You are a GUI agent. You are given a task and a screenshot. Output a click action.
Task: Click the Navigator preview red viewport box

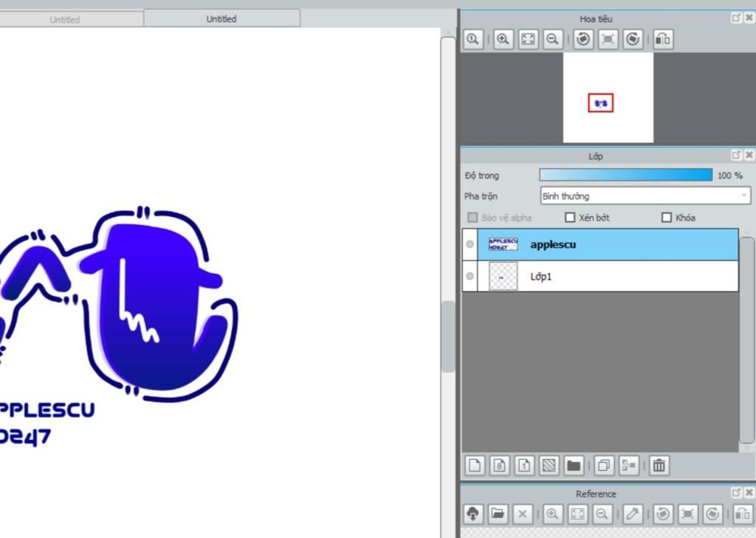click(600, 103)
